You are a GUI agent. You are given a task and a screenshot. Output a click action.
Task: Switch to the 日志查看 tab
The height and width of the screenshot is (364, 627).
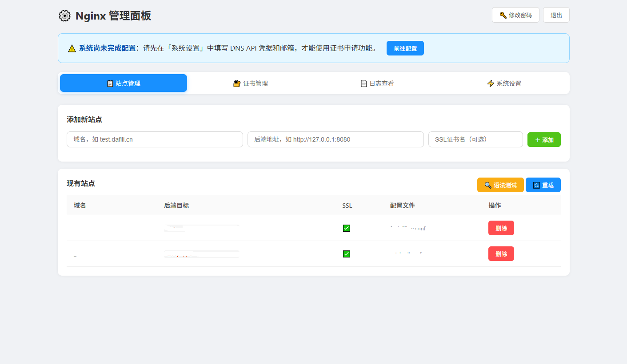tap(377, 83)
